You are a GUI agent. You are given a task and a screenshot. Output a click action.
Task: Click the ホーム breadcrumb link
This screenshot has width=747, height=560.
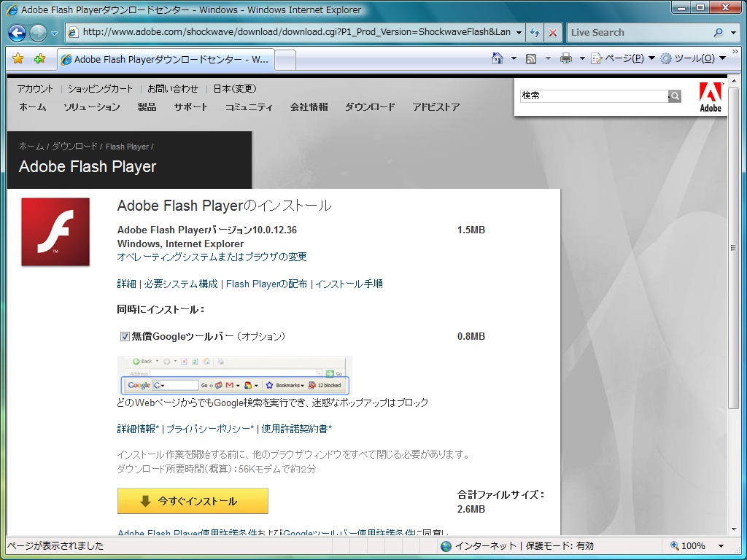point(31,147)
